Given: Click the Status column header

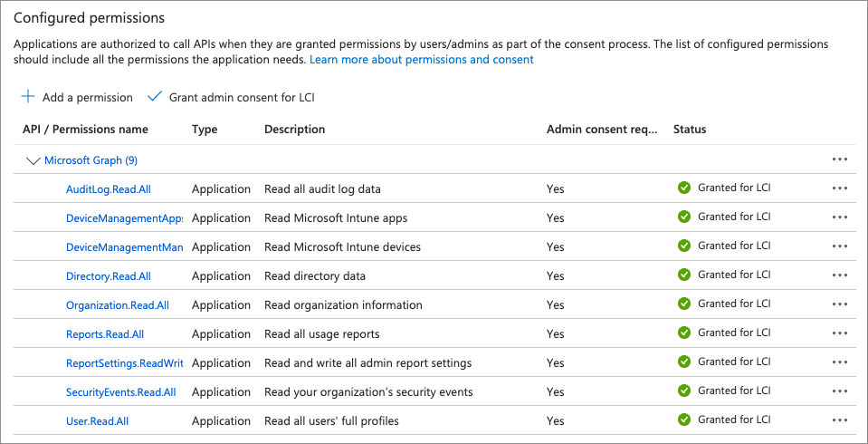Looking at the screenshot, I should click(690, 130).
